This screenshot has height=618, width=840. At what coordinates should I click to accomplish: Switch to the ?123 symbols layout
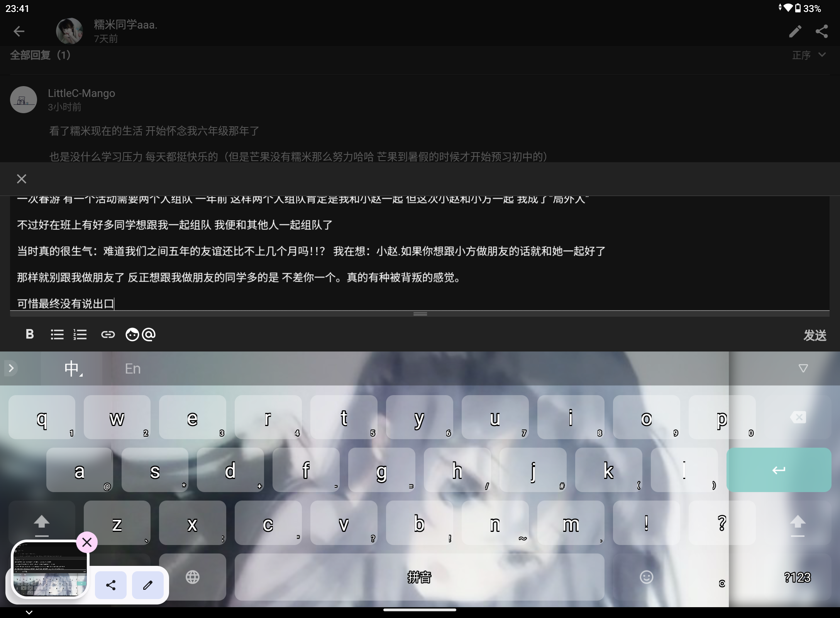(x=798, y=577)
